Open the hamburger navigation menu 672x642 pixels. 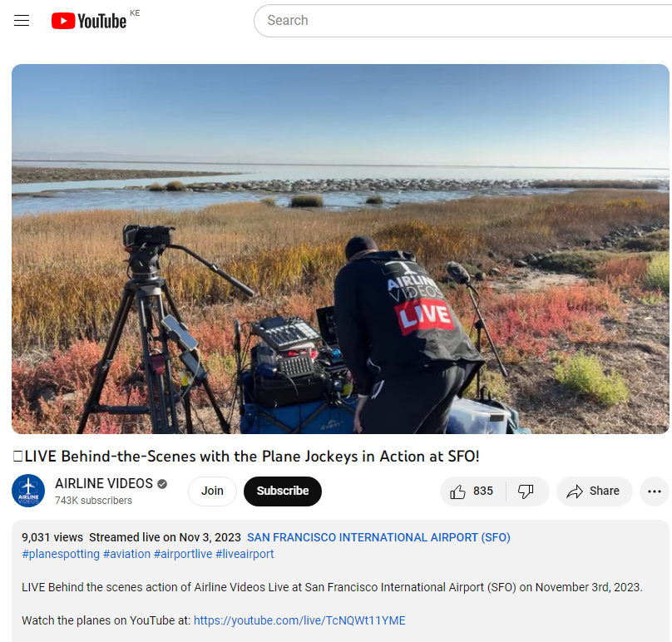[21, 20]
